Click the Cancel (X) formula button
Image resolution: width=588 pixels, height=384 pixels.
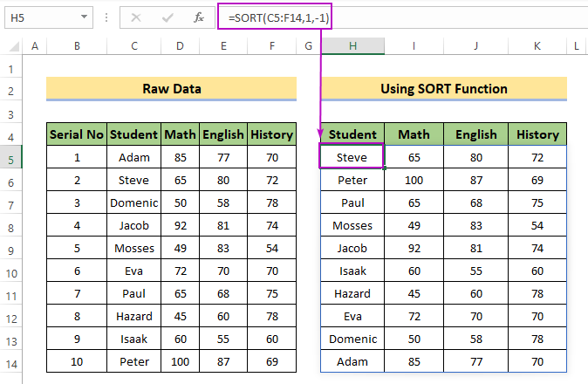coord(135,17)
